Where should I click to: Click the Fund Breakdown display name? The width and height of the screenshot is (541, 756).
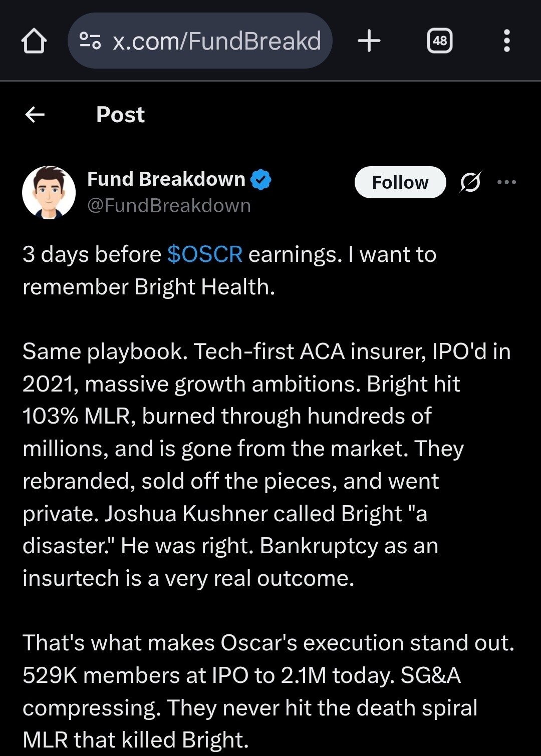(x=166, y=179)
